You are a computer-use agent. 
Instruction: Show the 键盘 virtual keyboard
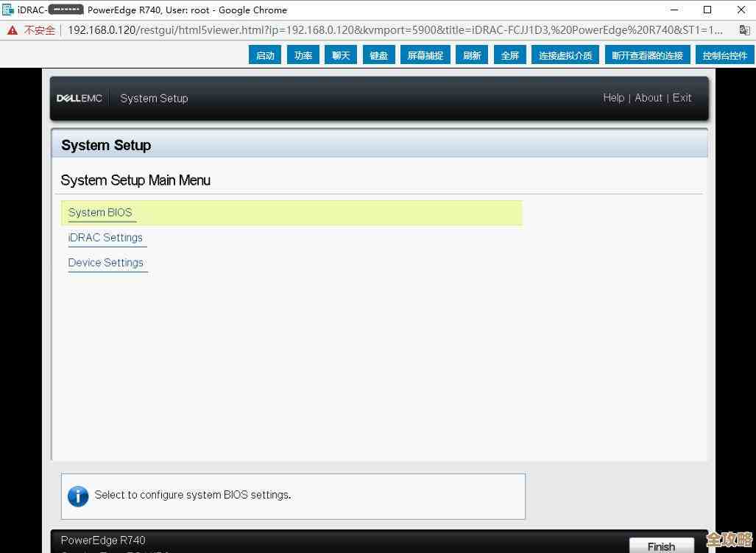(378, 55)
